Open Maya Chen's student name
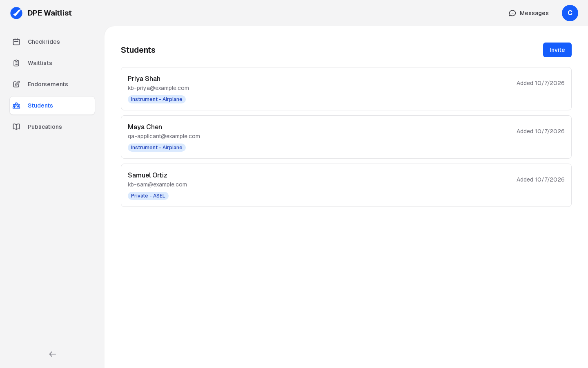This screenshot has height=368, width=588. click(x=145, y=127)
